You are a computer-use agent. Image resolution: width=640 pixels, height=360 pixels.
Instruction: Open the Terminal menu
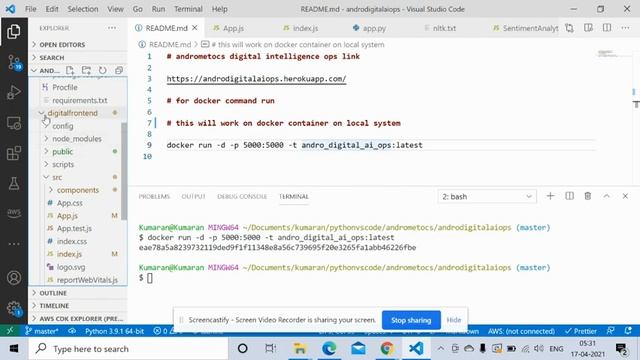tap(188, 9)
